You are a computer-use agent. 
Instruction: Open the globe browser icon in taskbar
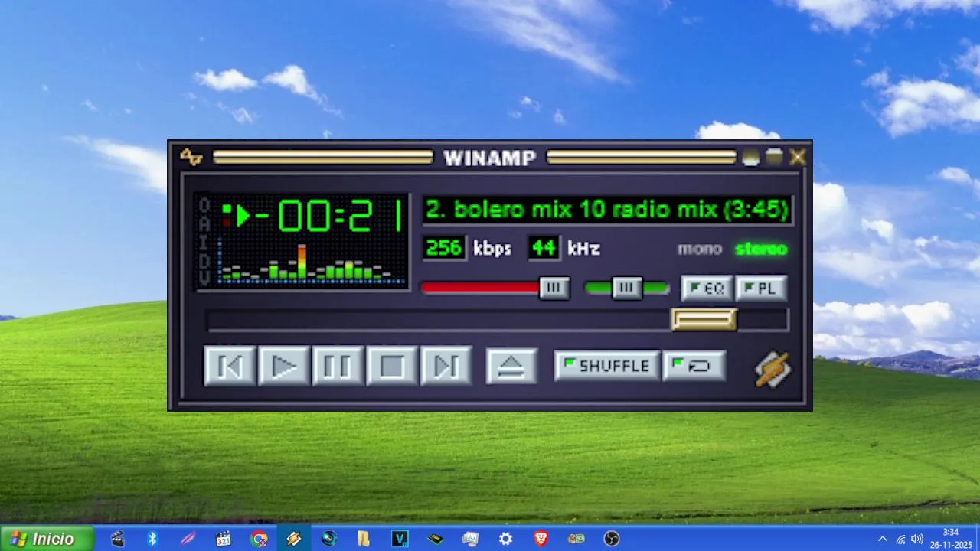[329, 539]
